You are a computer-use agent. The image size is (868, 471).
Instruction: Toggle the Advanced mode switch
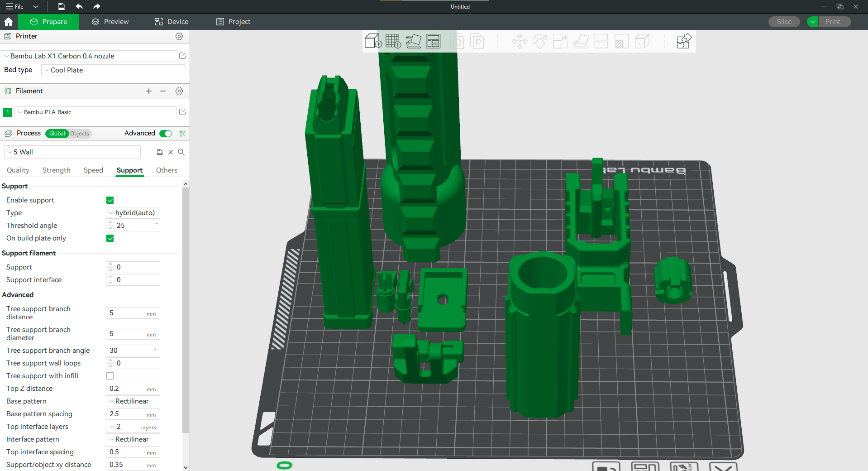point(166,133)
